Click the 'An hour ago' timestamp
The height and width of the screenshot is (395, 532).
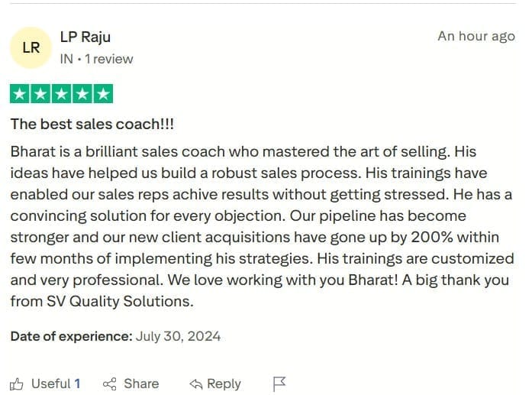click(x=476, y=37)
